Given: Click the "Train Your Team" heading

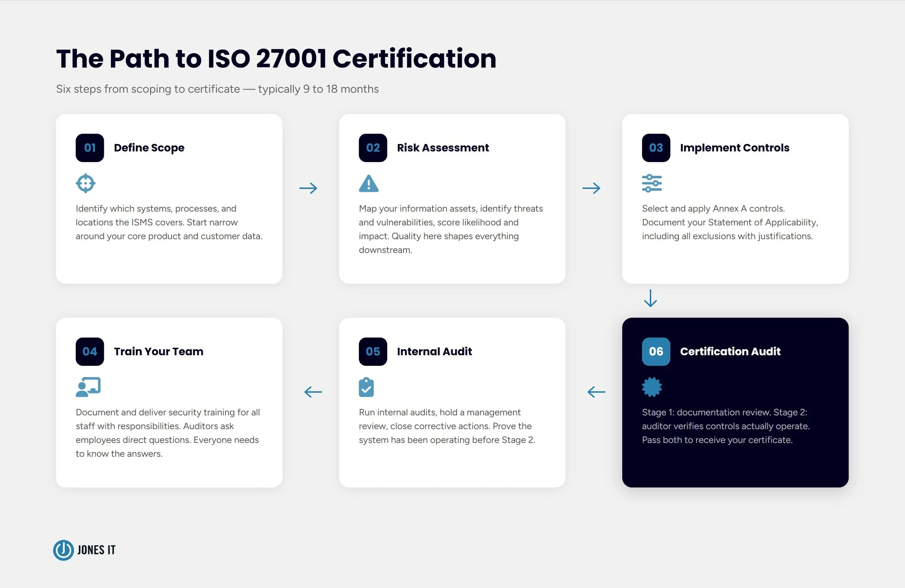Looking at the screenshot, I should pyautogui.click(x=159, y=352).
